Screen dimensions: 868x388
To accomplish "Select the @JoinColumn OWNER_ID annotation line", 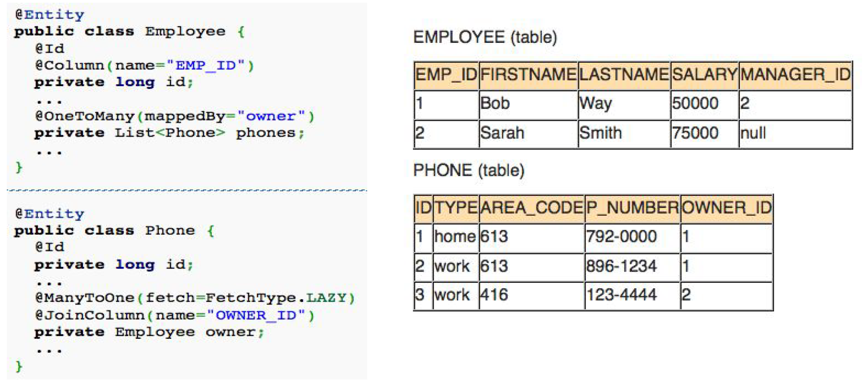I will click(175, 315).
